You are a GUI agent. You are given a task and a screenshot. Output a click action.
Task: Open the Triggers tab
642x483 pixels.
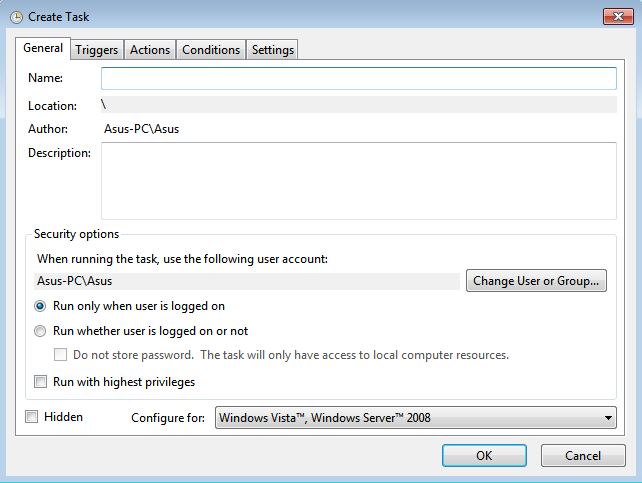tap(97, 50)
